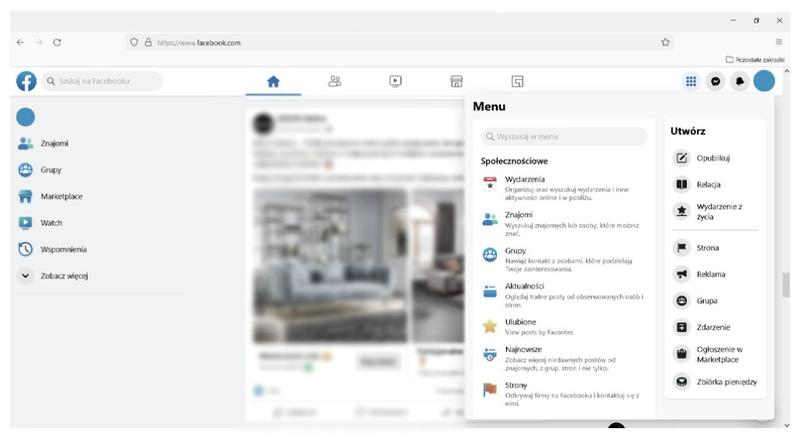Bookmark page with the star icon
This screenshot has height=439, width=800.
(665, 42)
